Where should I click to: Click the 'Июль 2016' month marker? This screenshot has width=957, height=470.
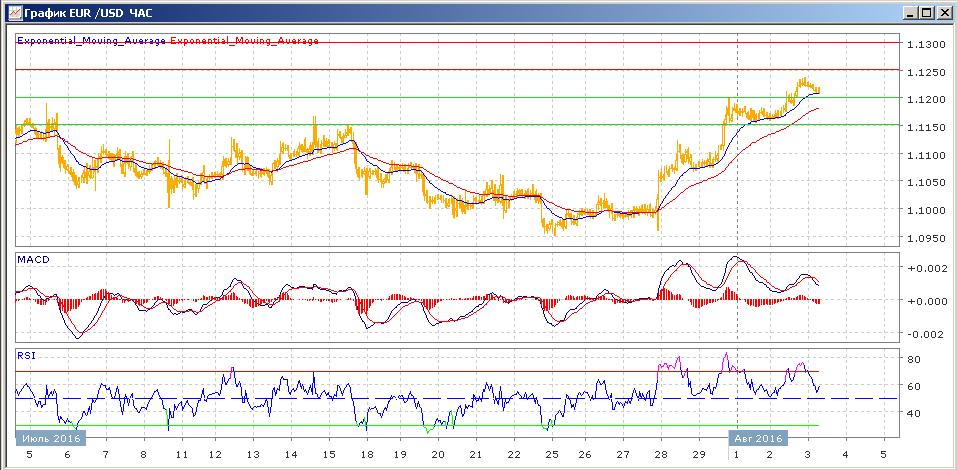click(x=50, y=438)
